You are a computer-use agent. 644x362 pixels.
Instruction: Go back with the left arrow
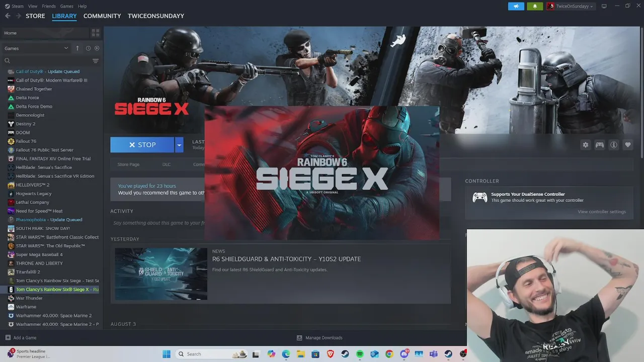8,16
